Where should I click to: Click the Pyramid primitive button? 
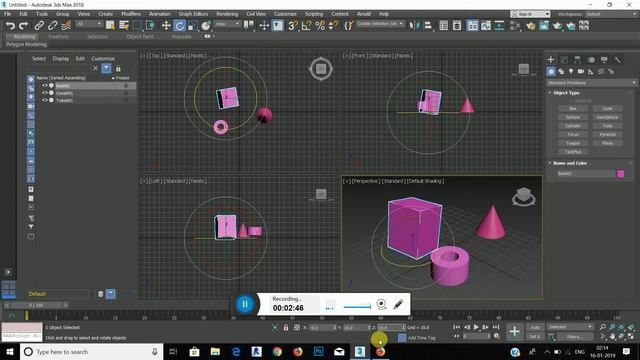(607, 135)
